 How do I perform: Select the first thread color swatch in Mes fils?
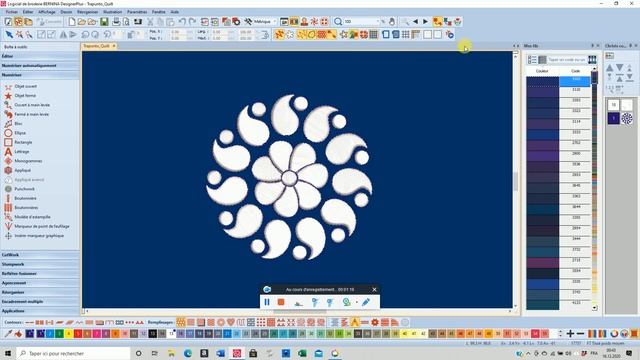[x=542, y=81]
